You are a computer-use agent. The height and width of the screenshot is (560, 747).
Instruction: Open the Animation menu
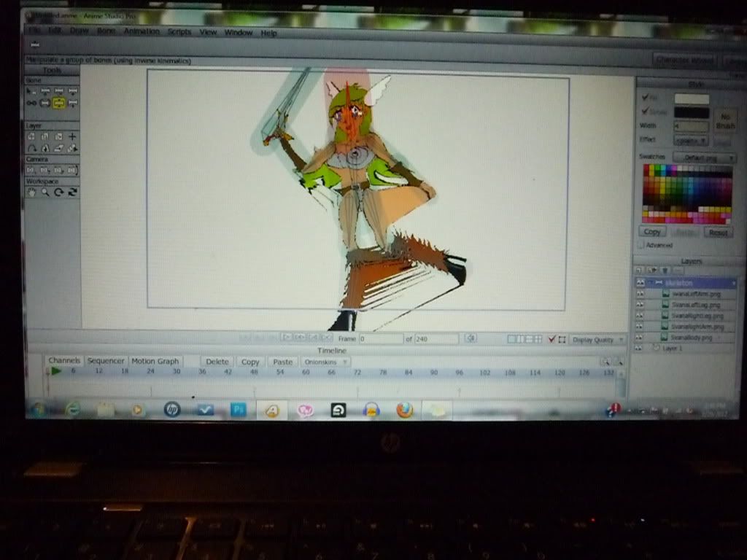(142, 31)
